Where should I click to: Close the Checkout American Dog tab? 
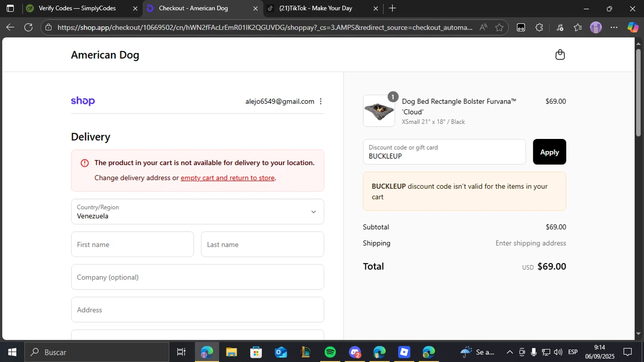click(255, 8)
